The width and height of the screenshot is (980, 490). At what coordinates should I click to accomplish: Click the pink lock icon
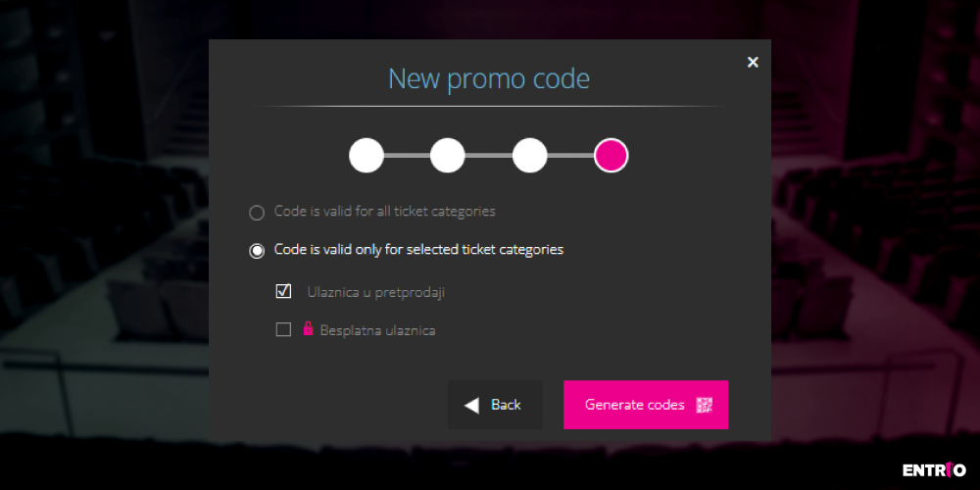coord(308,328)
